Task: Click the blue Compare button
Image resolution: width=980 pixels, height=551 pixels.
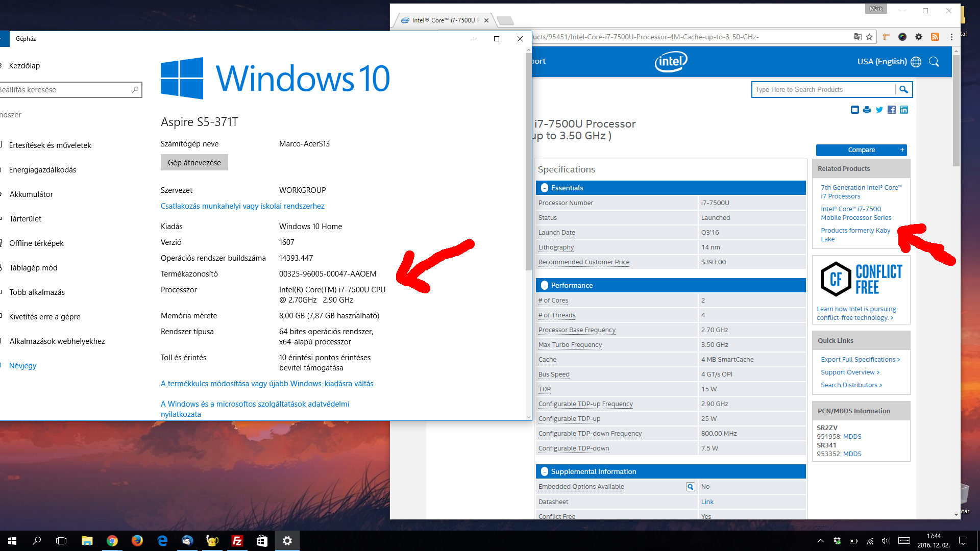Action: [x=862, y=150]
